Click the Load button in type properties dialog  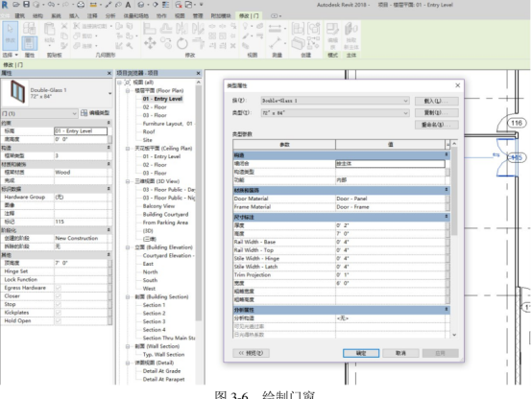coord(436,101)
